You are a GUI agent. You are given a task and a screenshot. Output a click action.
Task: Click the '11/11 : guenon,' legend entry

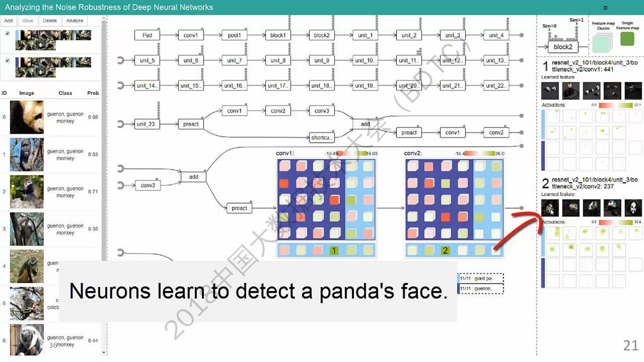point(481,289)
